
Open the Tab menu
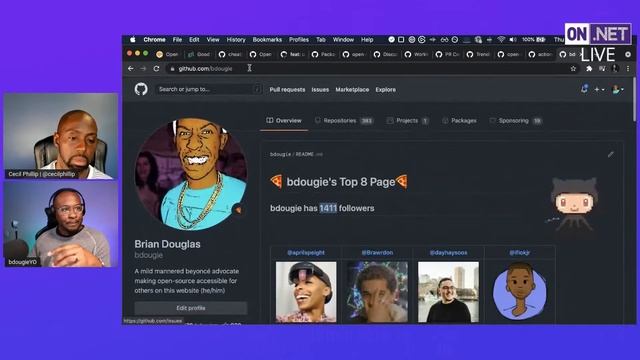click(x=321, y=40)
